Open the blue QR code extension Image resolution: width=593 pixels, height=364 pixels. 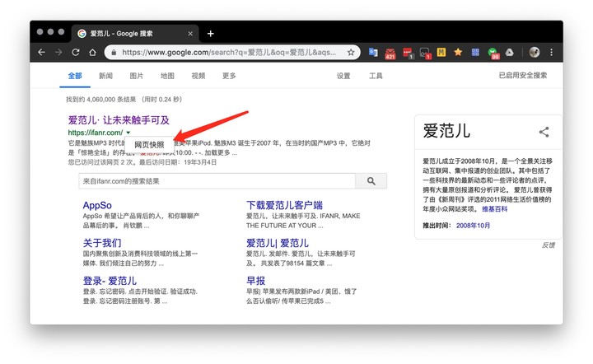click(x=475, y=52)
